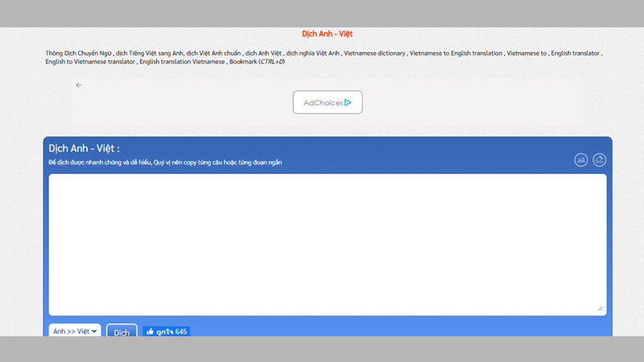This screenshot has width=644, height=362.
Task: Open the Anh >> Việt language dropdown
Action: [x=75, y=331]
